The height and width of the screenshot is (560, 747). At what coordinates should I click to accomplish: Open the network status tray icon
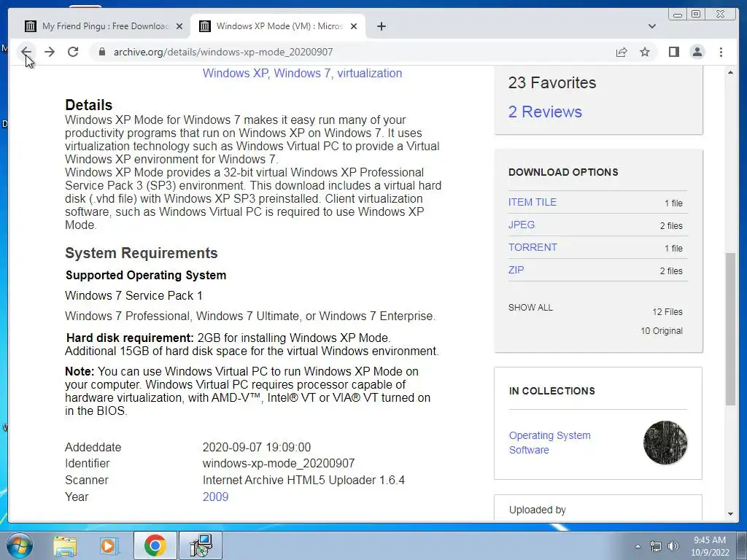click(656, 546)
